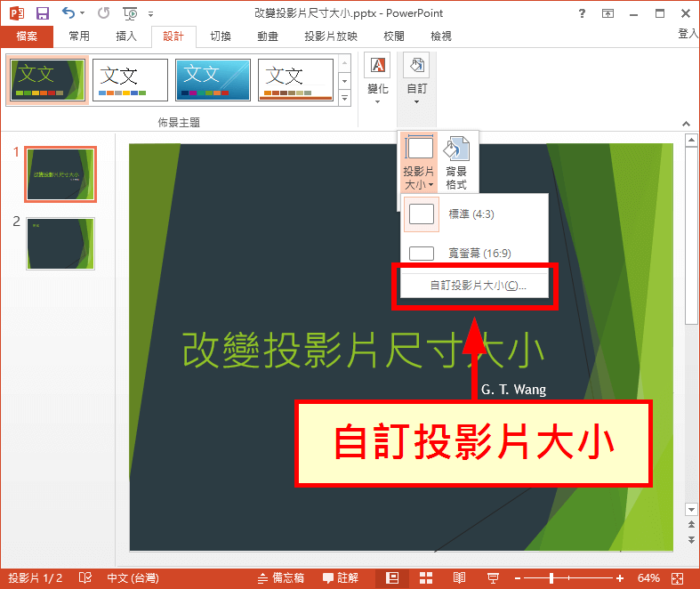Move the theme gallery up one row

344,63
